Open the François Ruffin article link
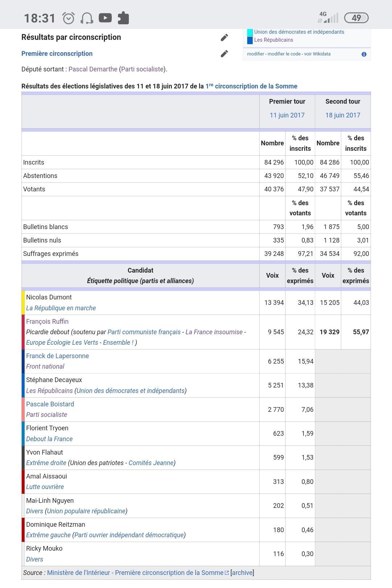 (x=47, y=322)
